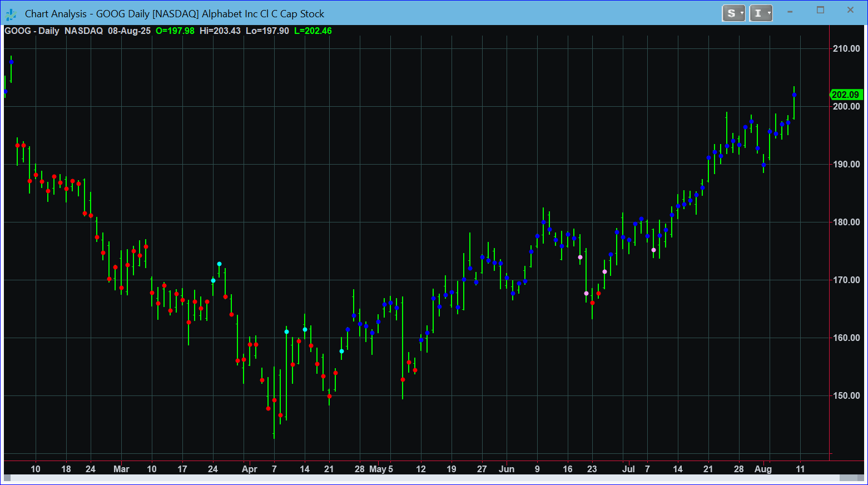Click the left end of horizontal scrollbar
The width and height of the screenshot is (868, 485).
(x=8, y=478)
